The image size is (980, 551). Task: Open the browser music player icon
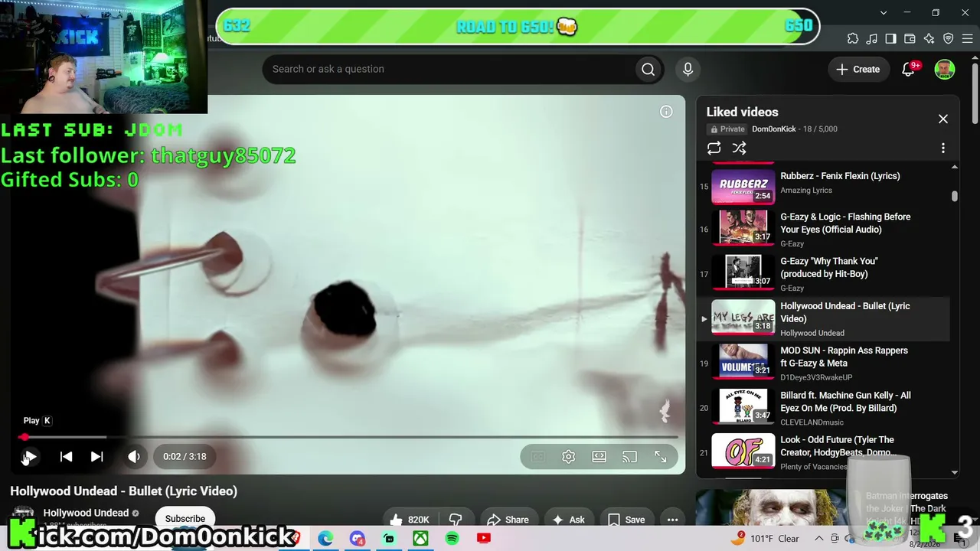872,39
